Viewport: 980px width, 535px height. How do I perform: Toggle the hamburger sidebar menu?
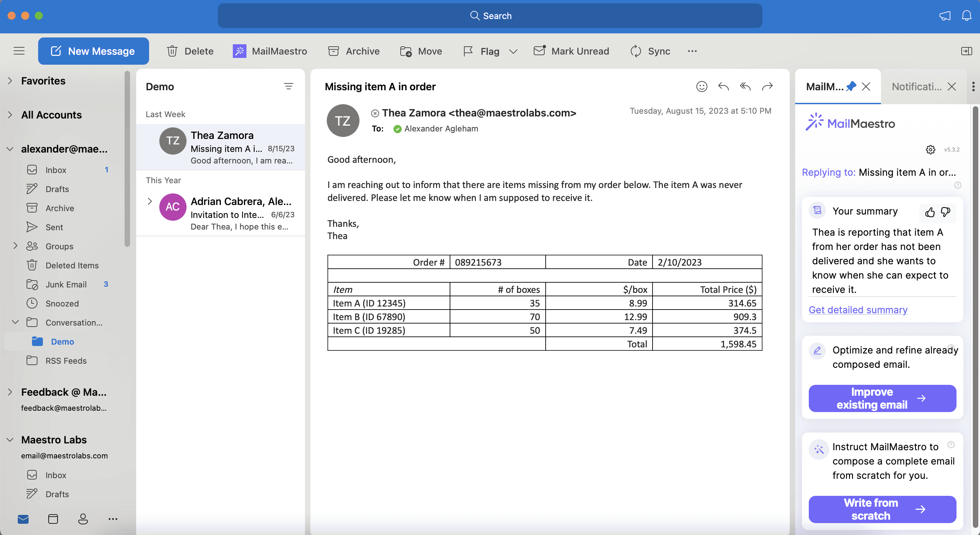19,51
